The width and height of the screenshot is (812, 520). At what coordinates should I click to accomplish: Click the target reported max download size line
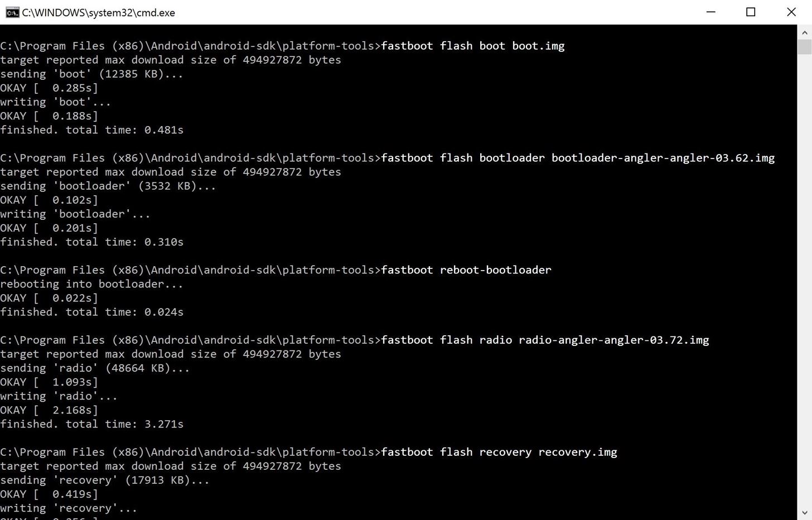(170, 60)
